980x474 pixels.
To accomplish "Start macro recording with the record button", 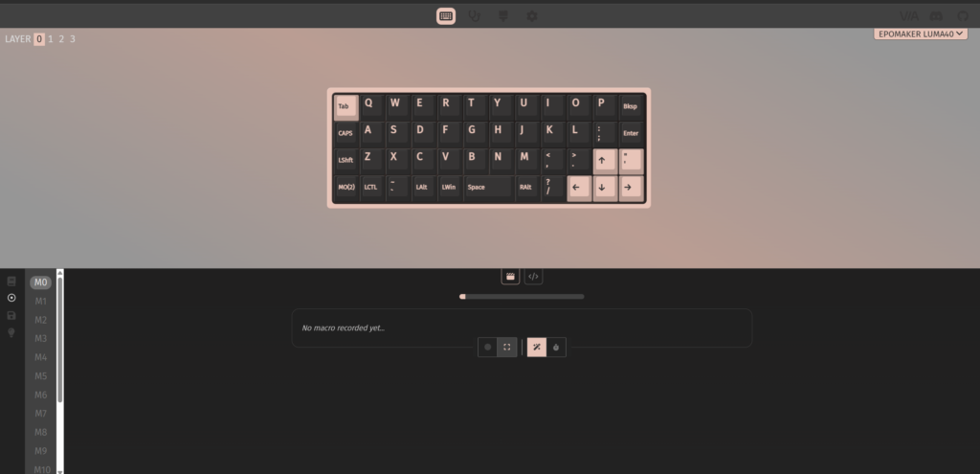I will point(487,347).
